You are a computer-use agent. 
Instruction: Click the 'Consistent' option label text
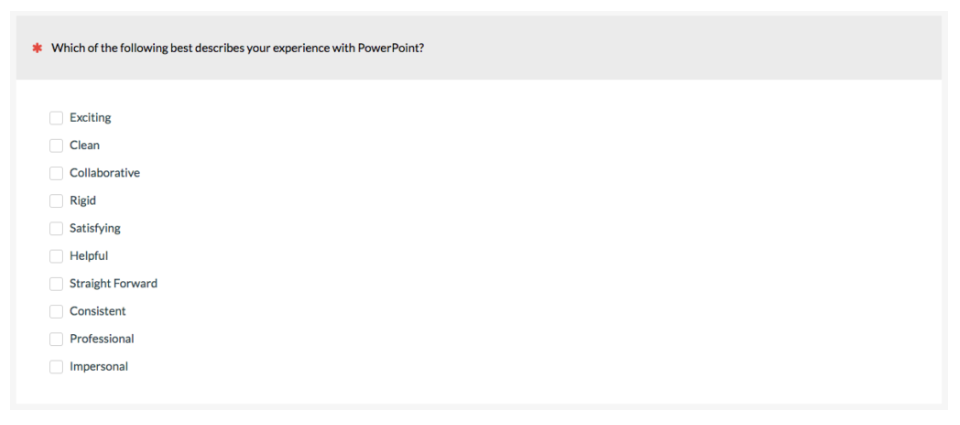tap(97, 311)
